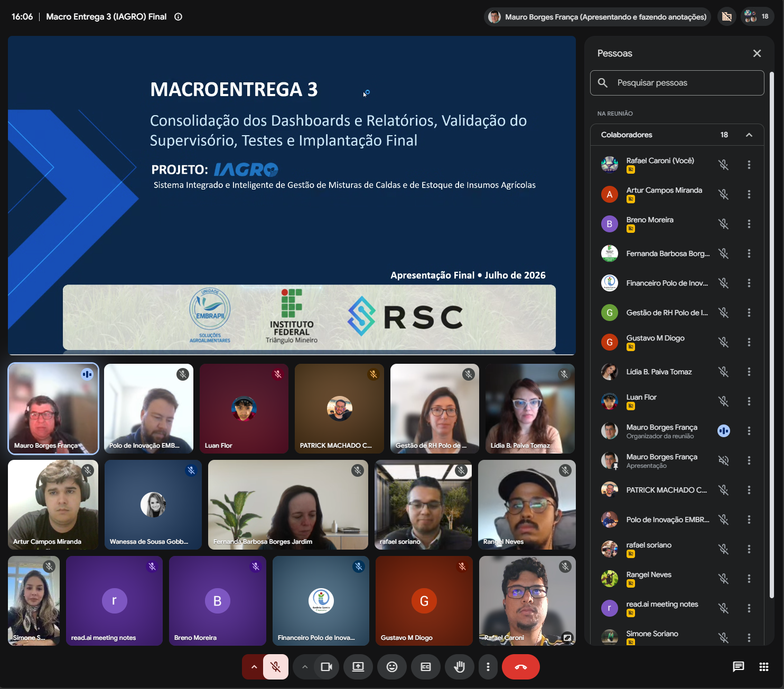Open more options for Rangel Neves
Image resolution: width=784 pixels, height=689 pixels.
[x=749, y=579]
